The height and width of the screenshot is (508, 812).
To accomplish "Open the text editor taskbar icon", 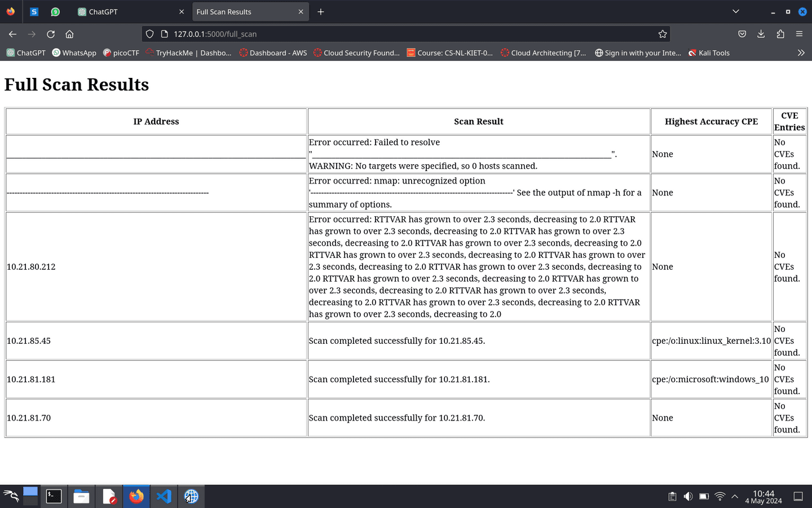I will click(x=109, y=496).
